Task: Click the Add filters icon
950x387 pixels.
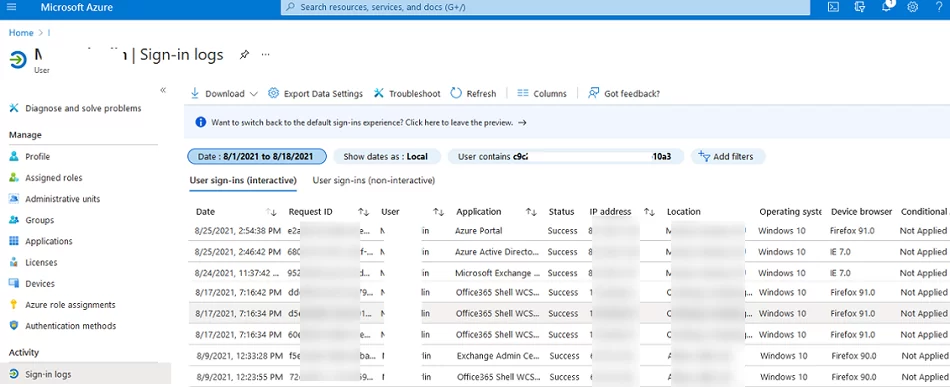Action: coord(703,156)
